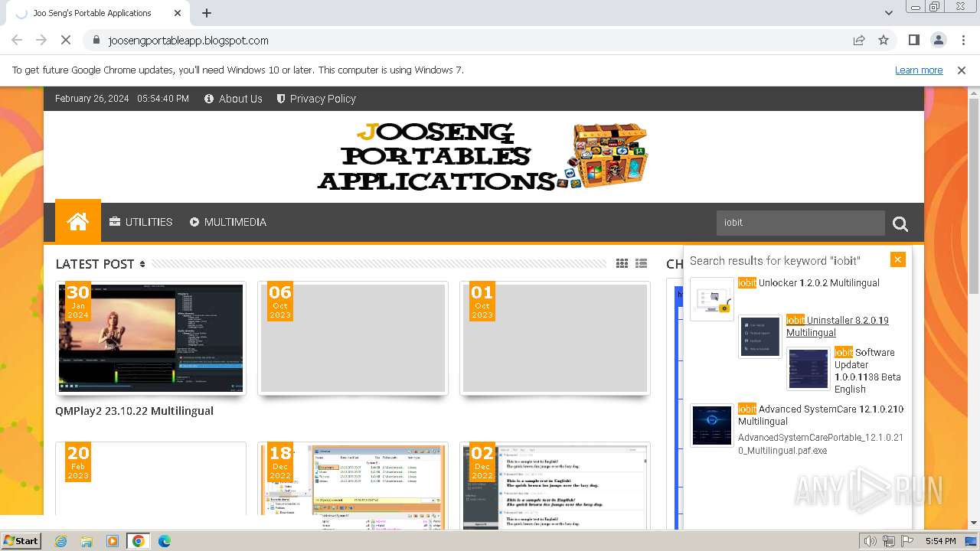Screen dimensions: 980x551
Task: Click the network tray icon
Action: [x=889, y=541]
